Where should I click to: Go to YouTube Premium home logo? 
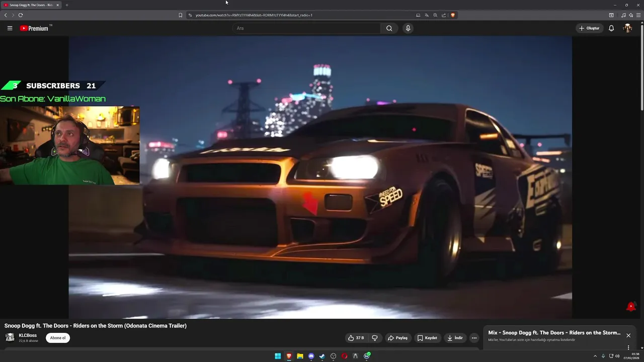tap(34, 28)
